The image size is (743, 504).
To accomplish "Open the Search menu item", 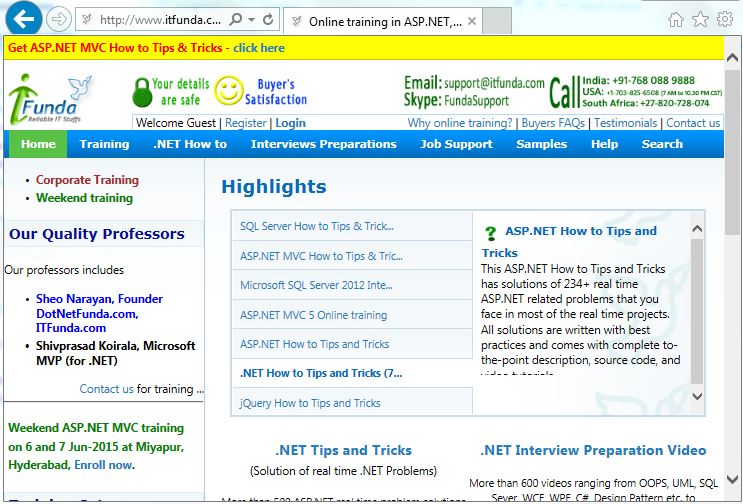I will [x=662, y=144].
